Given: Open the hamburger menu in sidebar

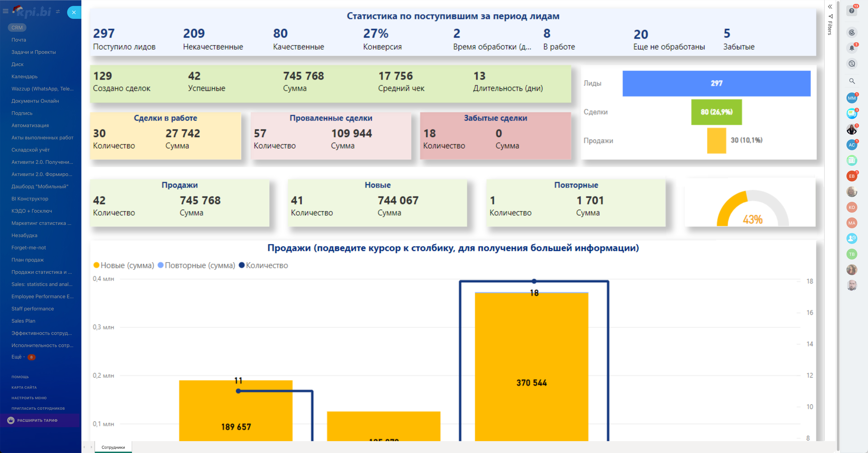Looking at the screenshot, I should coord(5,11).
